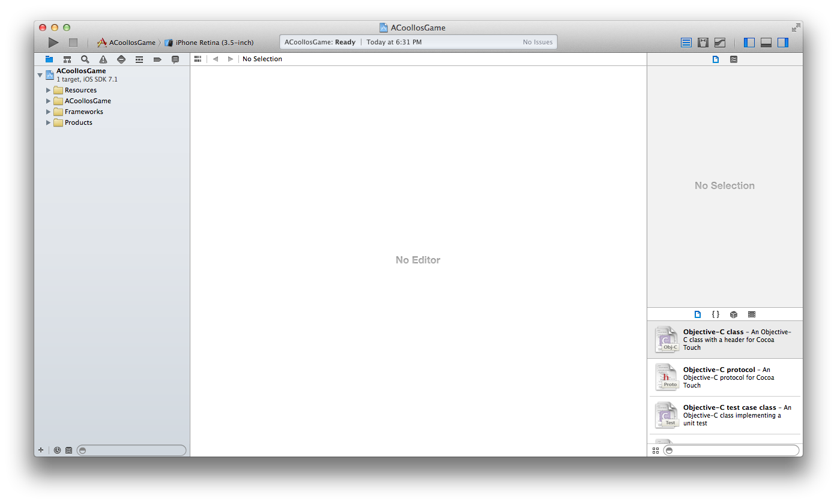Show only source-controlled files filter
Image resolution: width=837 pixels, height=504 pixels.
(x=68, y=450)
